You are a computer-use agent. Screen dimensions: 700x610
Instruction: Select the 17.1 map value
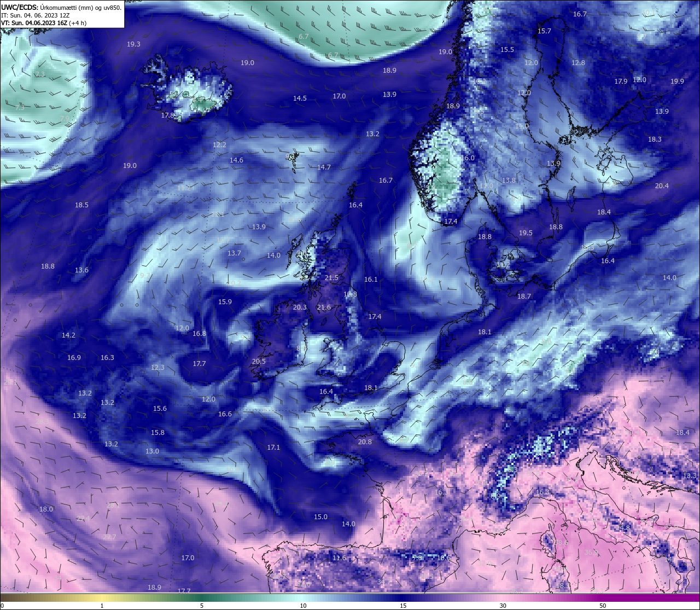pyautogui.click(x=273, y=448)
